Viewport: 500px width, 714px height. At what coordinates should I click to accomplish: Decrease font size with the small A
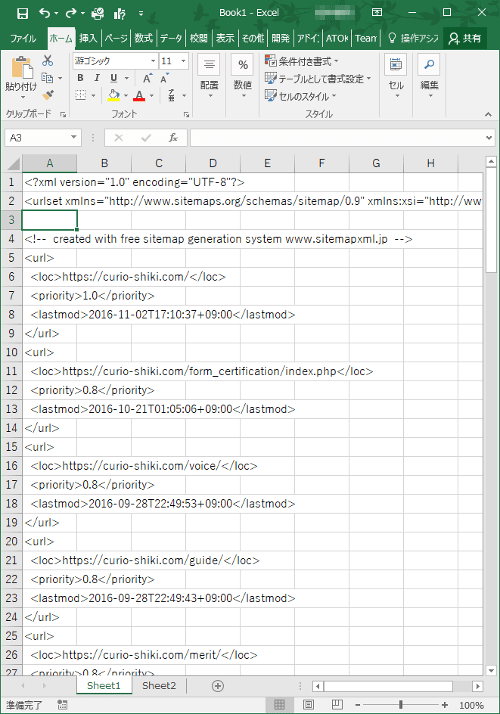point(164,78)
